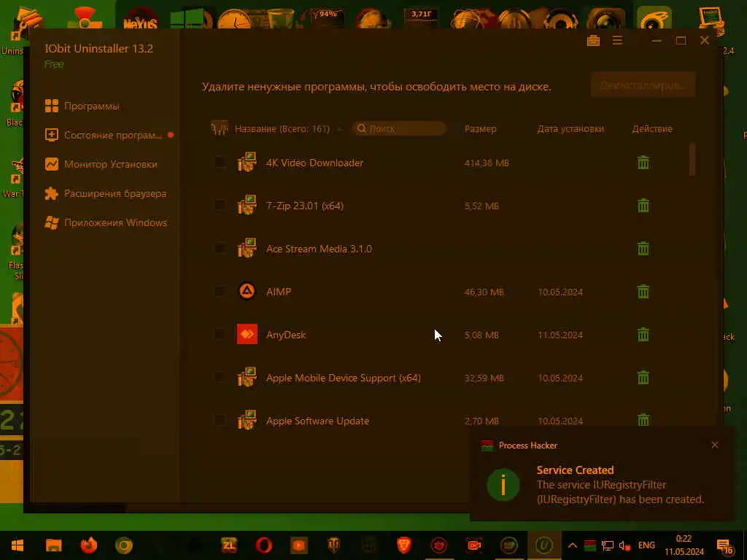Viewport: 747px width, 560px height.
Task: Click trash icon for AnyDesk
Action: (643, 334)
